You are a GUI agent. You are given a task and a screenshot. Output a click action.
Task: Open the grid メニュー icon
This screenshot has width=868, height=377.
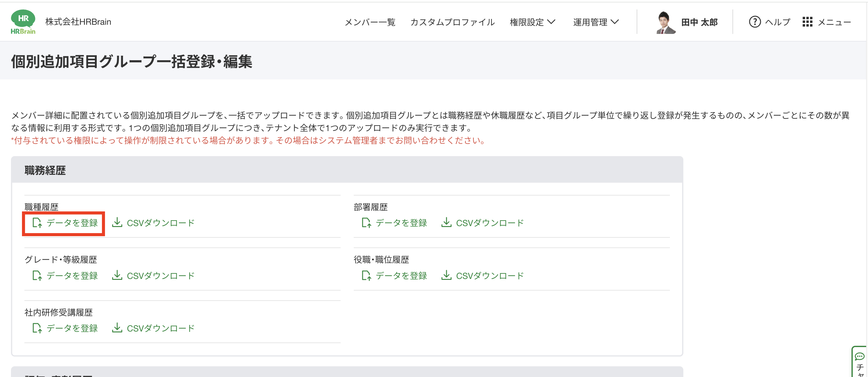[807, 22]
